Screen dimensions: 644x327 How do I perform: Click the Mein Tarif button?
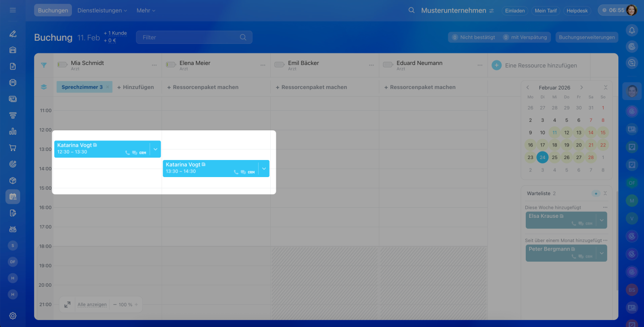(545, 11)
